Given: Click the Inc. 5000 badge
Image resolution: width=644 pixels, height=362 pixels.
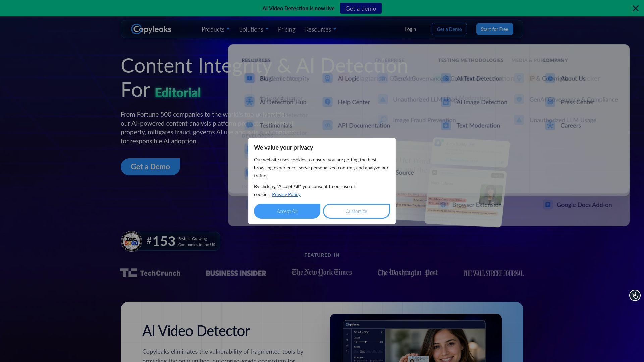Looking at the screenshot, I should point(131,241).
